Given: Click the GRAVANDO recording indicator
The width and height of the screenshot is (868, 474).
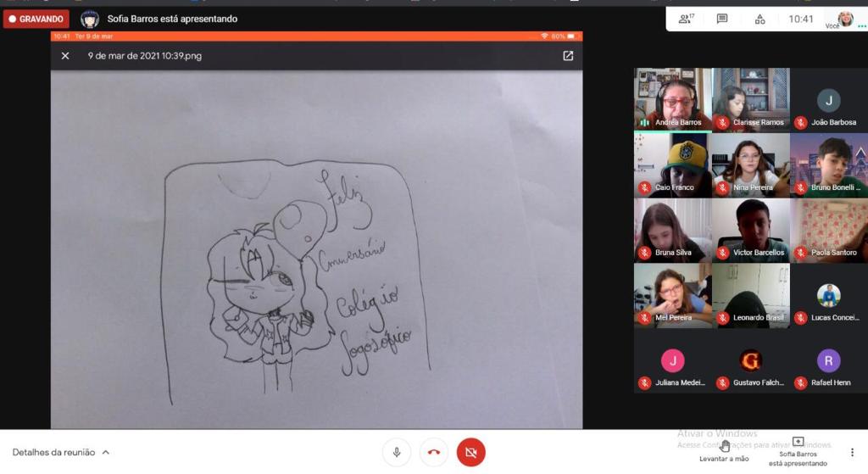Looking at the screenshot, I should [36, 19].
